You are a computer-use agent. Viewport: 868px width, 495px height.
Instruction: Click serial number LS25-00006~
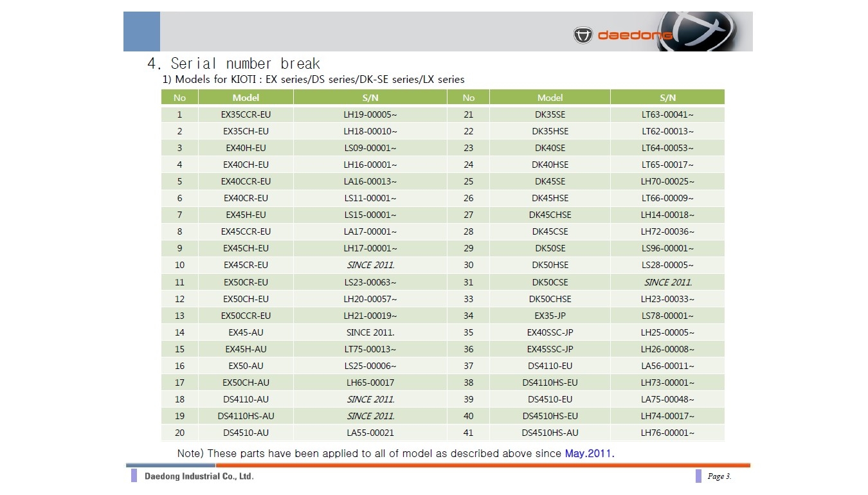370,366
